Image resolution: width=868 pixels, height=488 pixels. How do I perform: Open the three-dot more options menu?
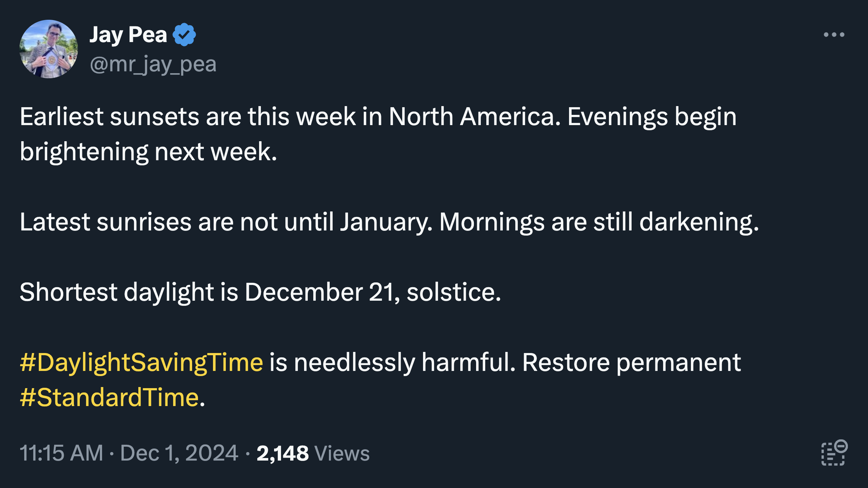point(834,35)
